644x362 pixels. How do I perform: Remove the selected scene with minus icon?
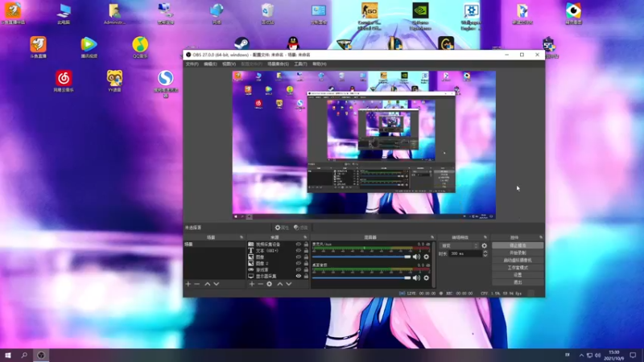[197, 284]
